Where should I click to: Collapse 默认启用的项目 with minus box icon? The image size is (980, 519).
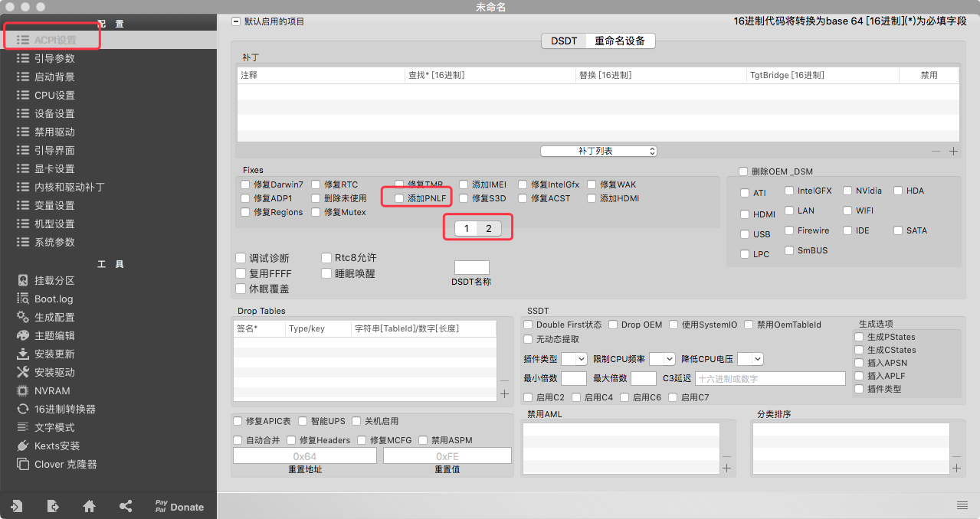coord(235,21)
